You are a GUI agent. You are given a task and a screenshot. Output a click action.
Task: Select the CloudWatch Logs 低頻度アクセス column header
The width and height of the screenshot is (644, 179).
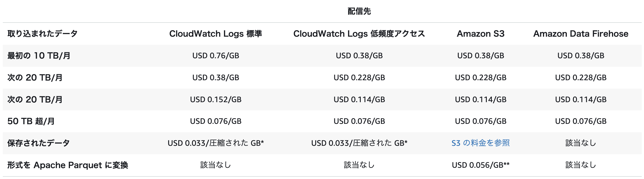[x=359, y=34]
